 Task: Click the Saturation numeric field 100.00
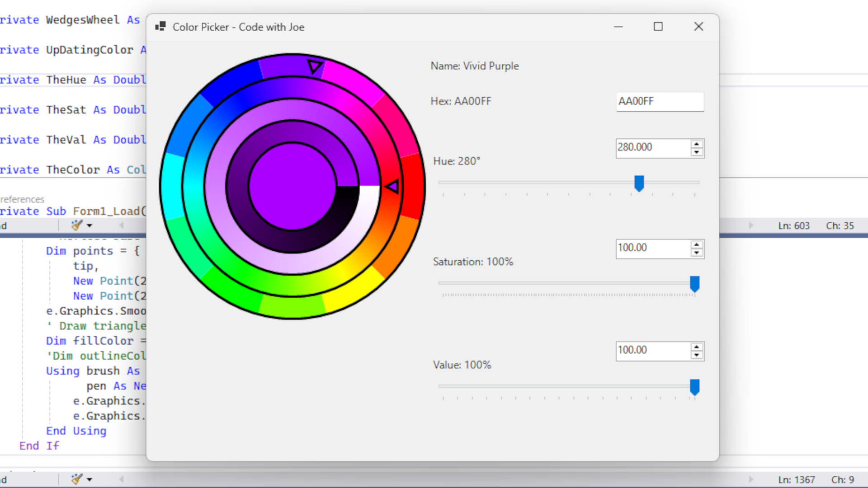[x=653, y=249]
